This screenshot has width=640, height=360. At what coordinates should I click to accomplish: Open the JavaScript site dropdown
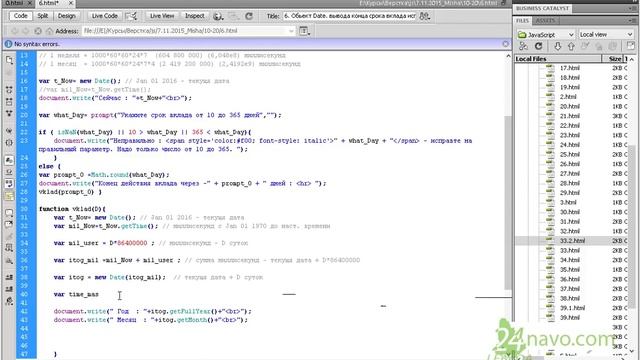pos(546,35)
